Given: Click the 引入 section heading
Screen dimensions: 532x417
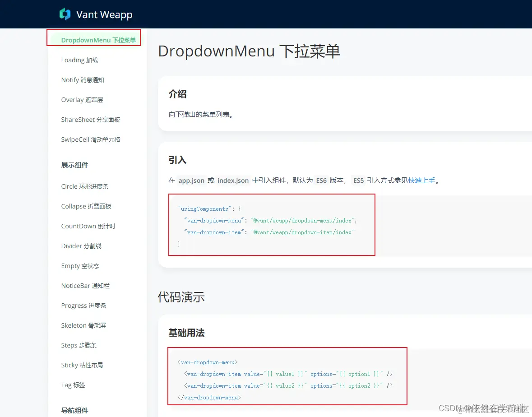Looking at the screenshot, I should 177,160.
